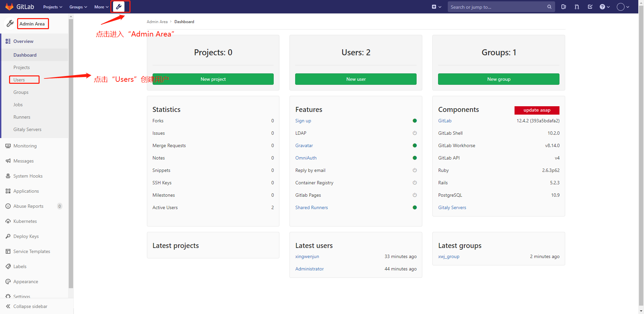The width and height of the screenshot is (644, 314).
Task: Expand the More dropdown in navbar
Action: tap(101, 7)
